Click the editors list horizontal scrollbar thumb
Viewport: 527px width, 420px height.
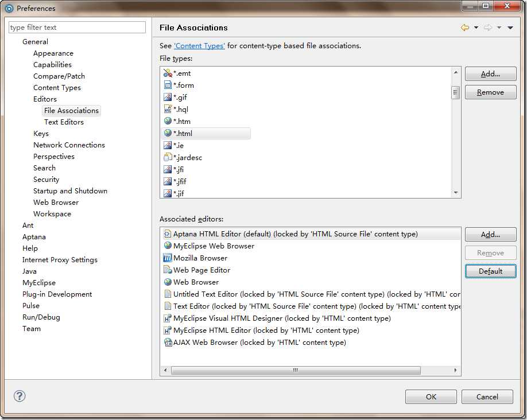click(x=296, y=370)
